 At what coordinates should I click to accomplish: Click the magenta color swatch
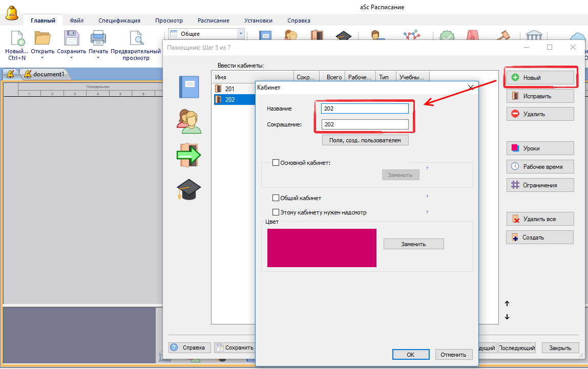322,248
